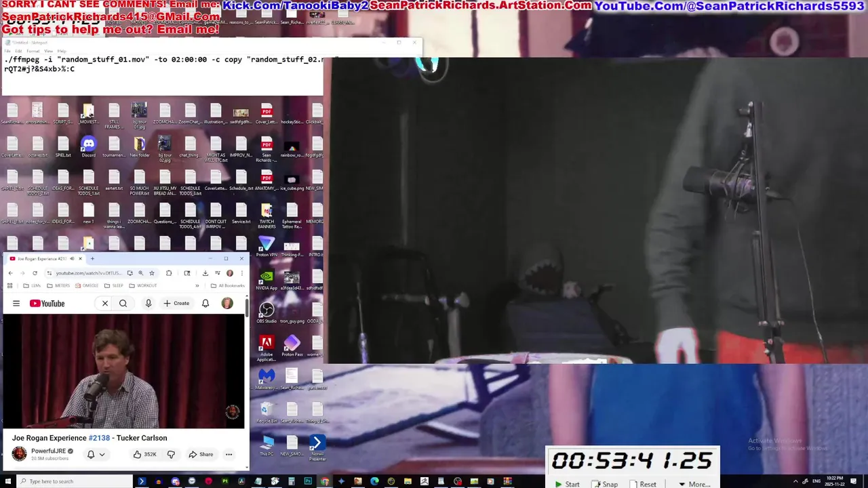868x488 pixels.
Task: Open tron_guy.png on the desktop
Action: click(292, 312)
